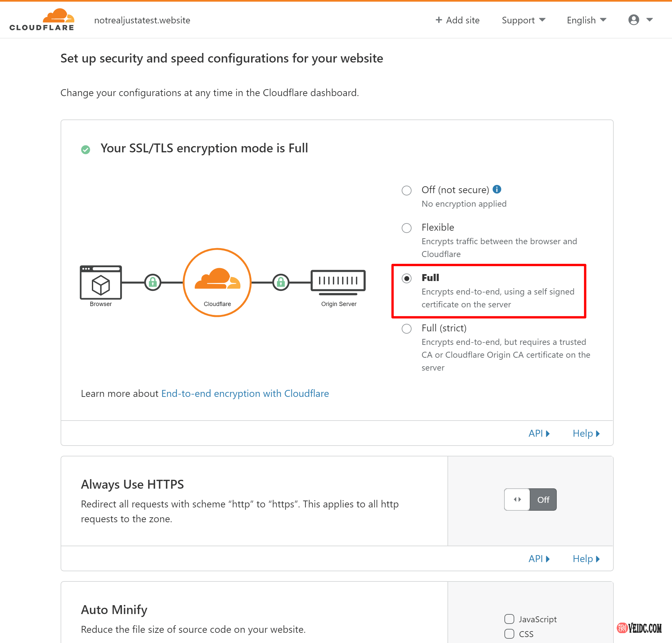The width and height of the screenshot is (672, 643).
Task: Select the Off (not secure) radio button
Action: (407, 190)
